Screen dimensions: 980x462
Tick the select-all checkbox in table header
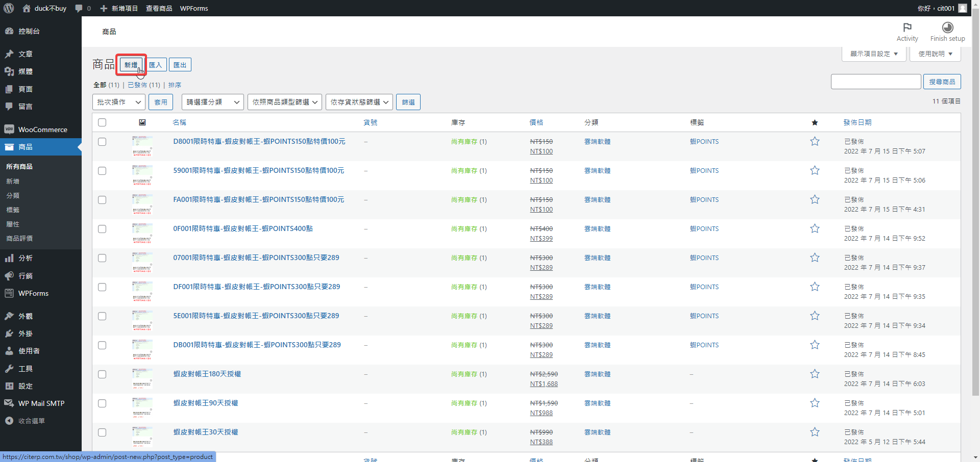point(102,122)
